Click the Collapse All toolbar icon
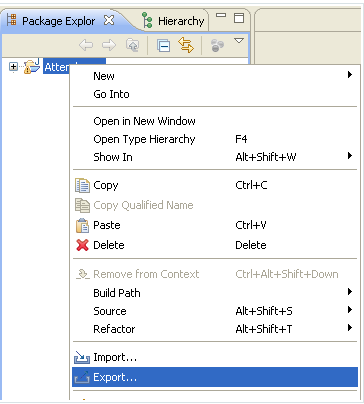 [x=163, y=46]
